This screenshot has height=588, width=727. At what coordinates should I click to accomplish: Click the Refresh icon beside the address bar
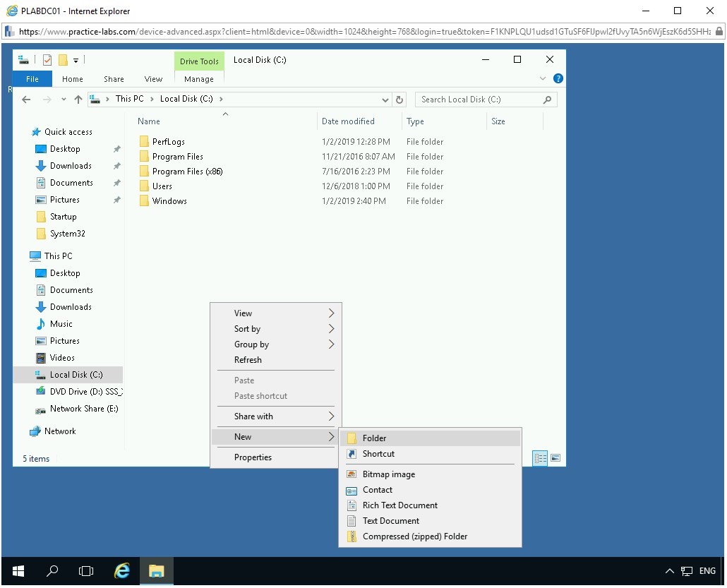tap(399, 100)
